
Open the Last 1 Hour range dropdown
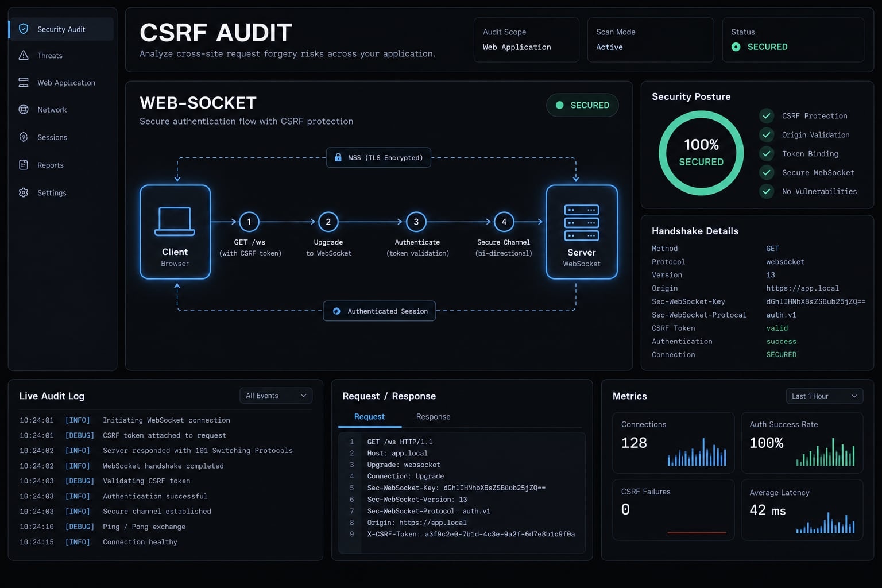coord(825,396)
